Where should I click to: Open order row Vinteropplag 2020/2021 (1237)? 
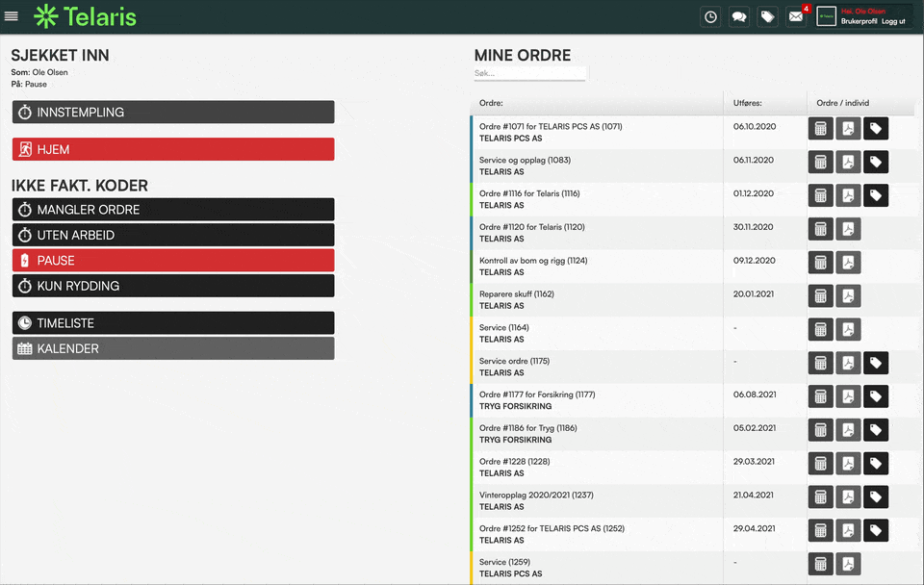pyautogui.click(x=692, y=501)
